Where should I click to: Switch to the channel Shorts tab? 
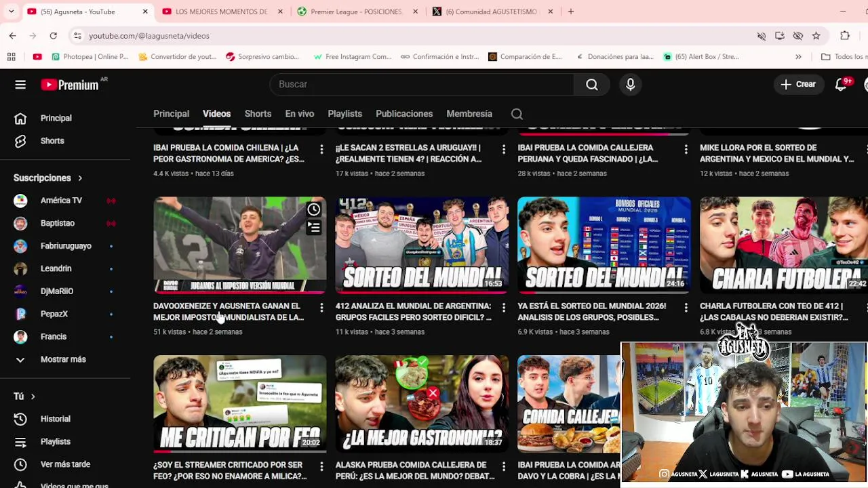click(x=258, y=114)
